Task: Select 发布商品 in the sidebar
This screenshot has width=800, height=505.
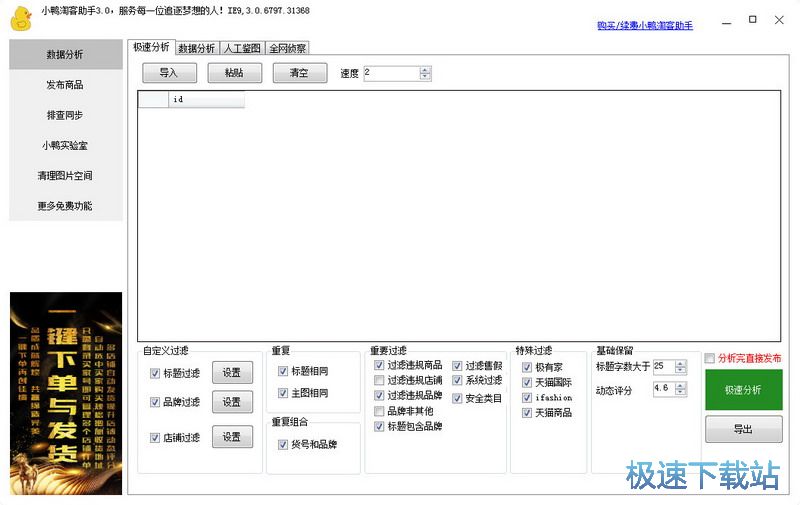Action: click(65, 85)
